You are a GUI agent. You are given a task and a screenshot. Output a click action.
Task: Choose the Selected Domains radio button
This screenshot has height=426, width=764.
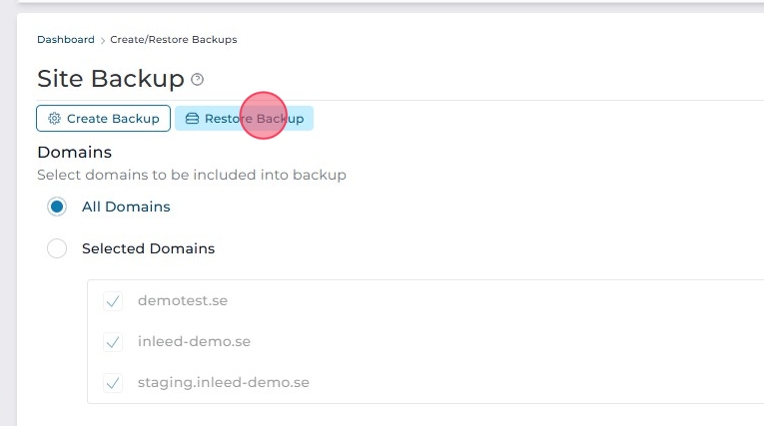pyautogui.click(x=57, y=249)
